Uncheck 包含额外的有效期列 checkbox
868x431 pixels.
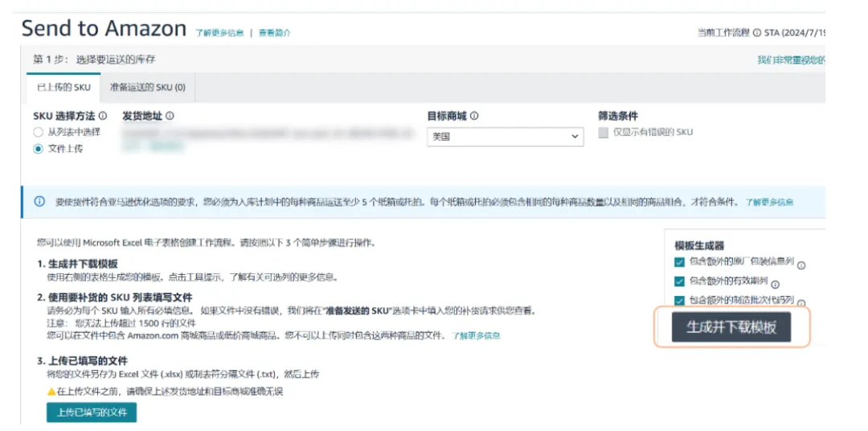click(x=680, y=281)
